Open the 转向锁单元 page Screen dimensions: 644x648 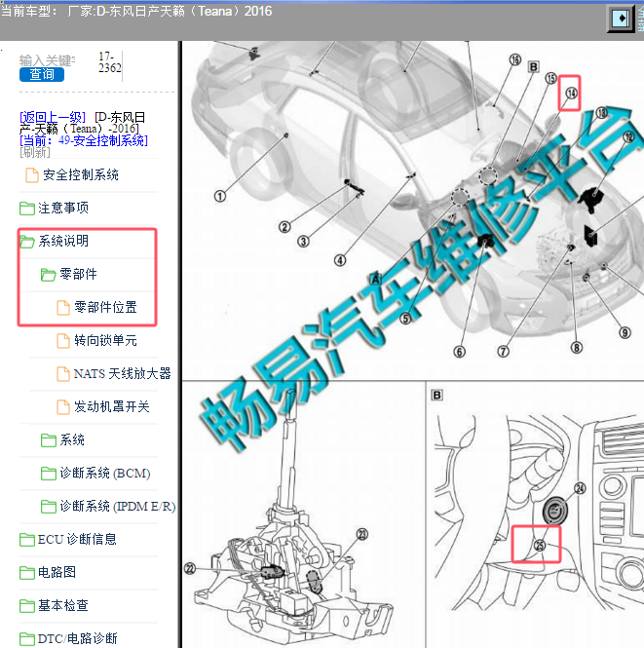105,340
